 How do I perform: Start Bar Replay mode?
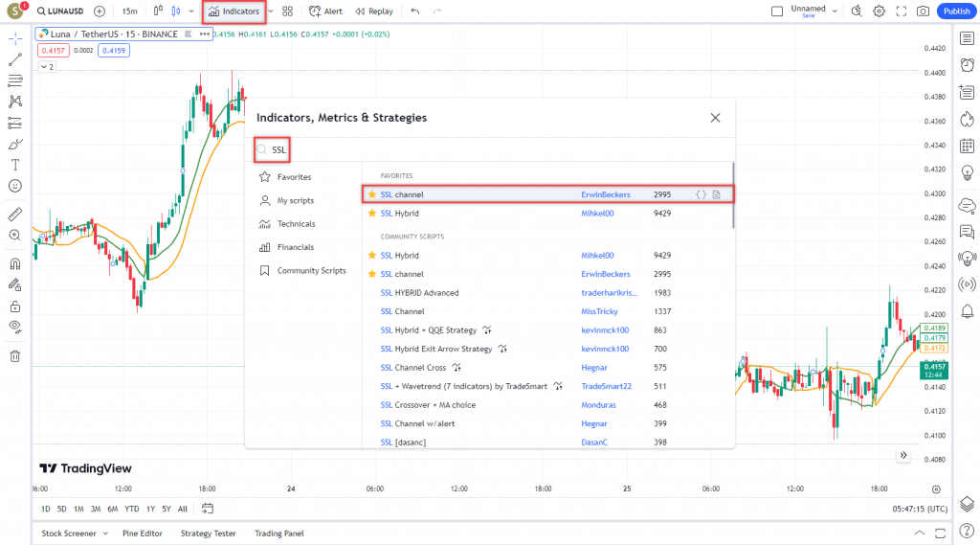(x=373, y=11)
